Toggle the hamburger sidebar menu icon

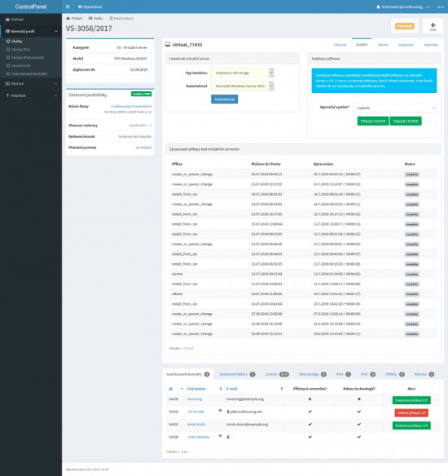[68, 7]
